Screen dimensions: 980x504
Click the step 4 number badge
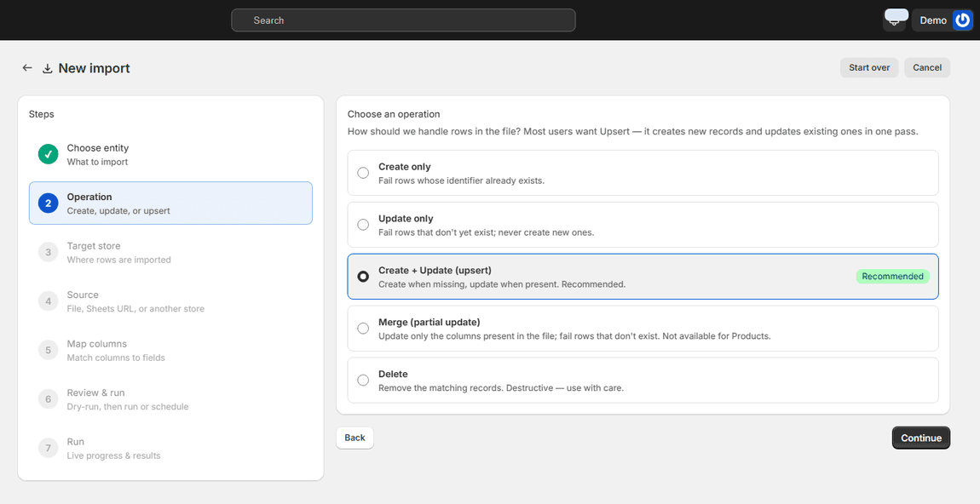coord(48,301)
